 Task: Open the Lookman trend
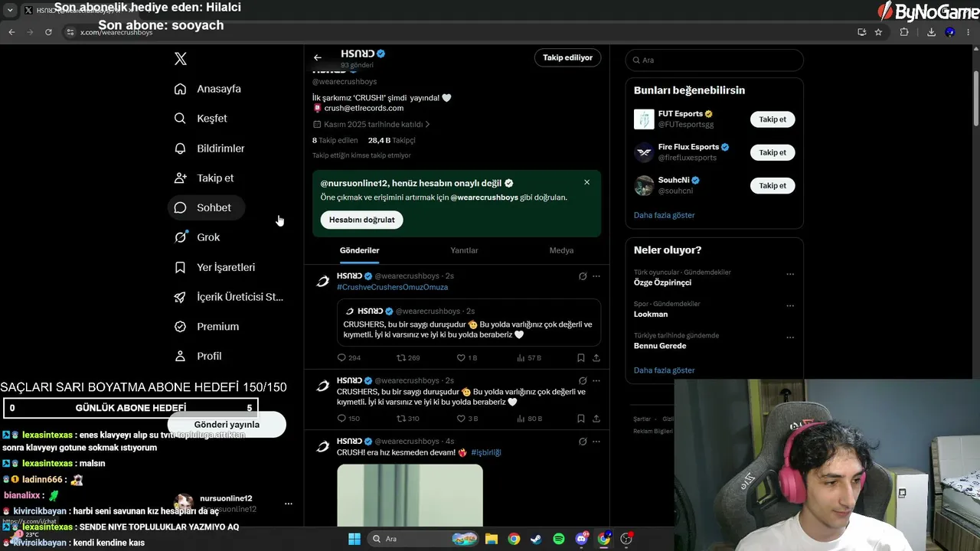click(651, 314)
